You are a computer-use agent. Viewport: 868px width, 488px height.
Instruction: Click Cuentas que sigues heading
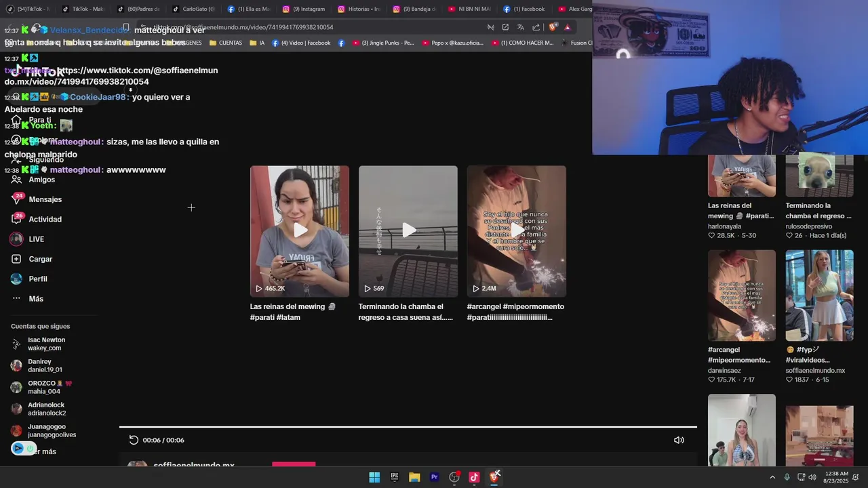point(40,326)
